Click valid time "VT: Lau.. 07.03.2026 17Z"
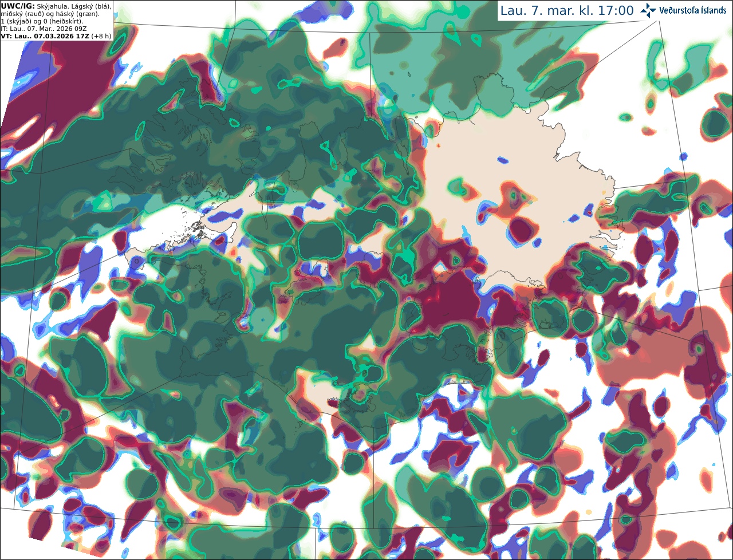Screen dimensions: 733x560 45,36
